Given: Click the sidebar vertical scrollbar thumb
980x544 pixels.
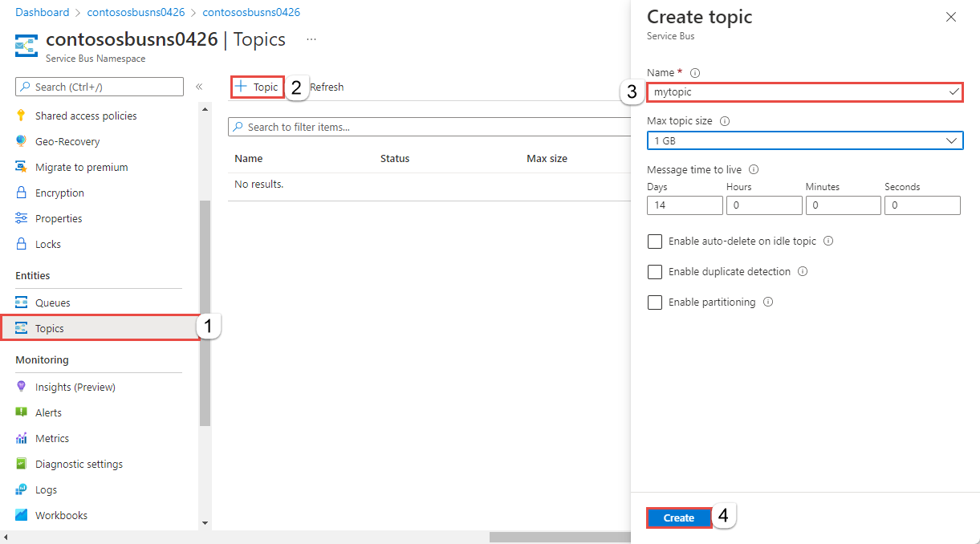Looking at the screenshot, I should (x=205, y=313).
